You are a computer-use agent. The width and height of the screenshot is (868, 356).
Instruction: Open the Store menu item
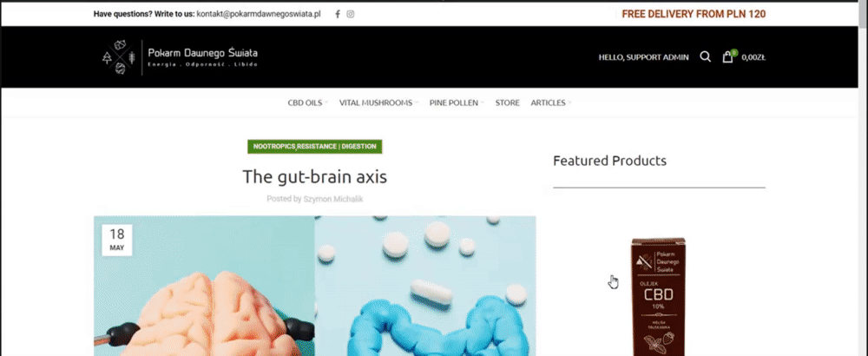pyautogui.click(x=508, y=102)
